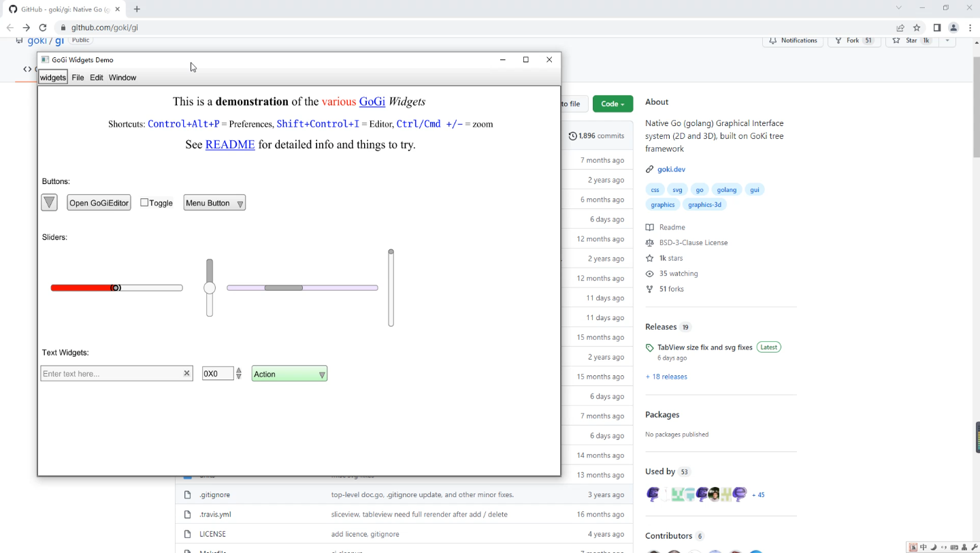
Task: Open the 1,896 commits history
Action: point(596,136)
